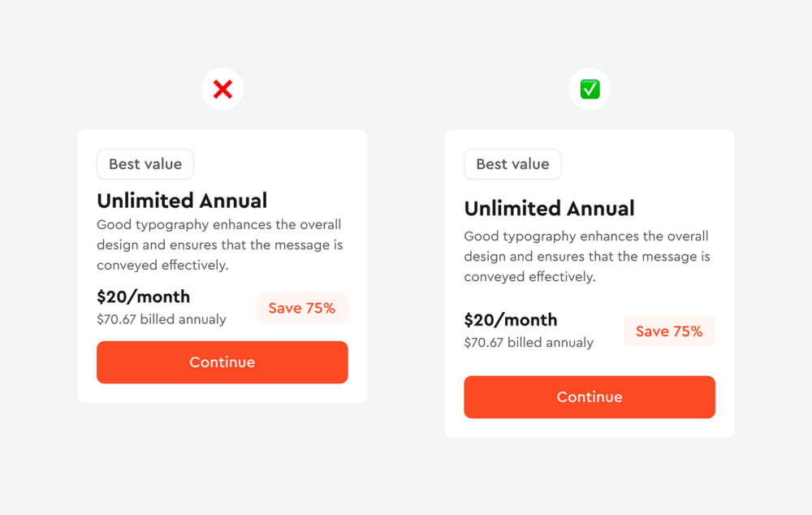Screen dimensions: 812x515
Task: Click the $70.67 billed annually text, right card
Action: [x=528, y=343]
